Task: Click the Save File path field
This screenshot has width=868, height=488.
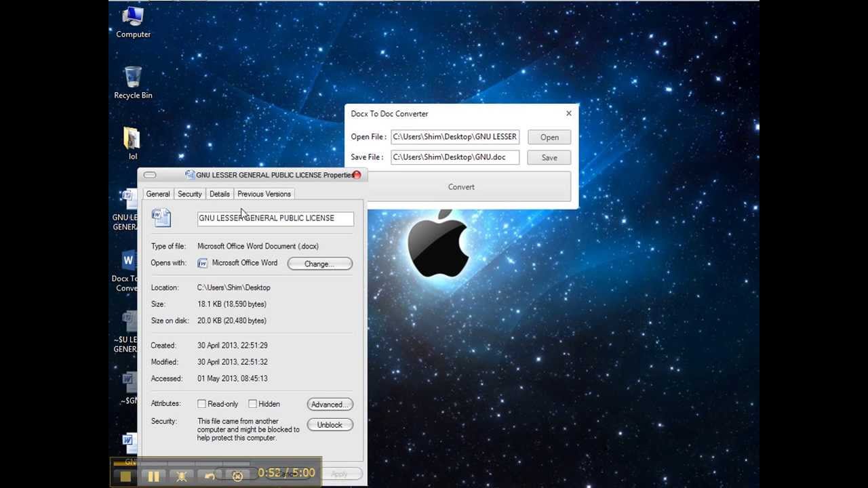Action: [x=455, y=157]
